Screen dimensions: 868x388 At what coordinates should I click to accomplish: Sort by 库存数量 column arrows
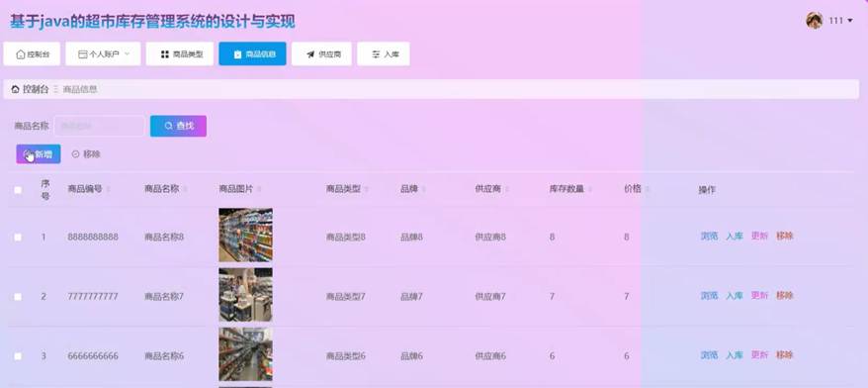pyautogui.click(x=590, y=189)
